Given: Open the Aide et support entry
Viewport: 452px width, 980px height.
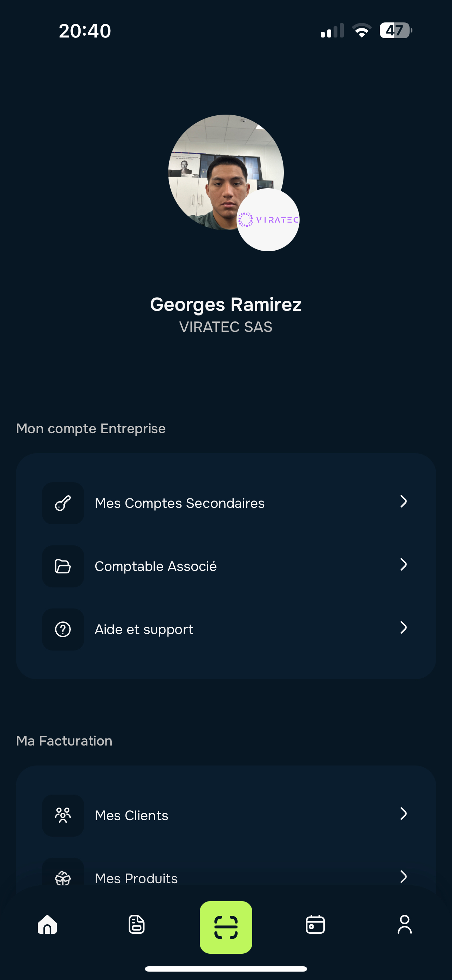Looking at the screenshot, I should [144, 629].
